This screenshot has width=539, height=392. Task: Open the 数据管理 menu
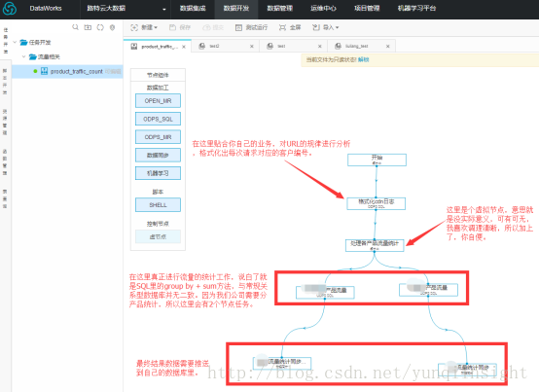coord(280,8)
